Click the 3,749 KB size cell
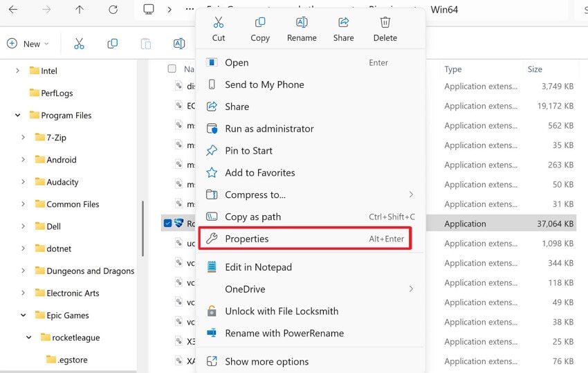 point(558,87)
